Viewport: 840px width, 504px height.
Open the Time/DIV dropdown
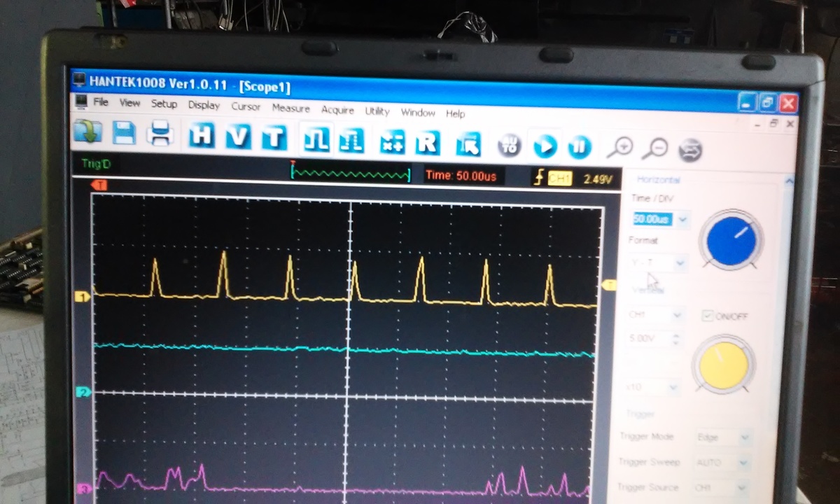pyautogui.click(x=682, y=220)
